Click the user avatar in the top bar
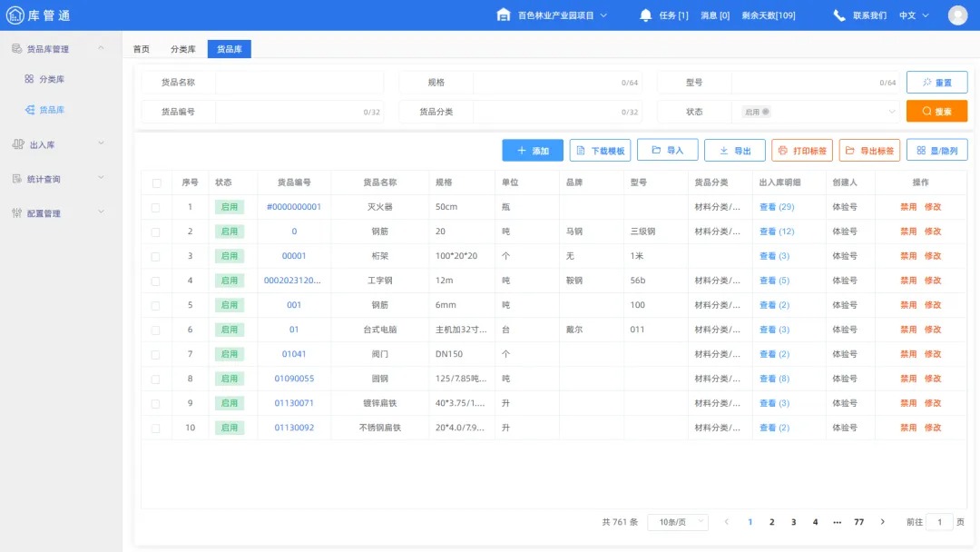Image resolution: width=980 pixels, height=552 pixels. click(x=958, y=15)
